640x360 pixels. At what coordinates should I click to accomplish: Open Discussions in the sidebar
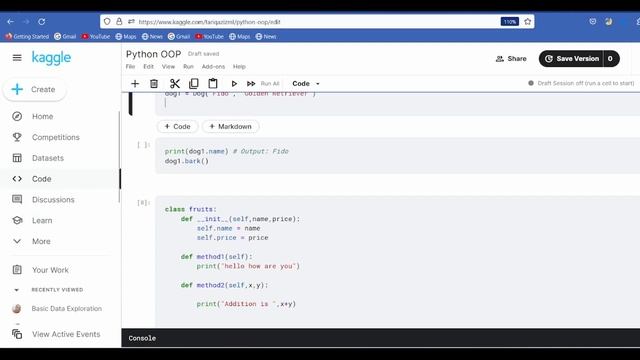point(53,200)
